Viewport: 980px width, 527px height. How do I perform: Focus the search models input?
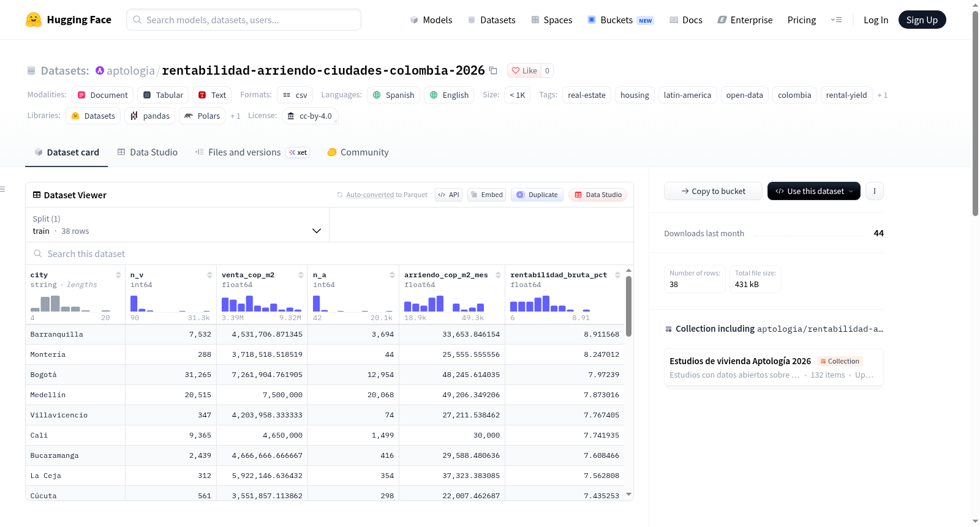coord(244,20)
